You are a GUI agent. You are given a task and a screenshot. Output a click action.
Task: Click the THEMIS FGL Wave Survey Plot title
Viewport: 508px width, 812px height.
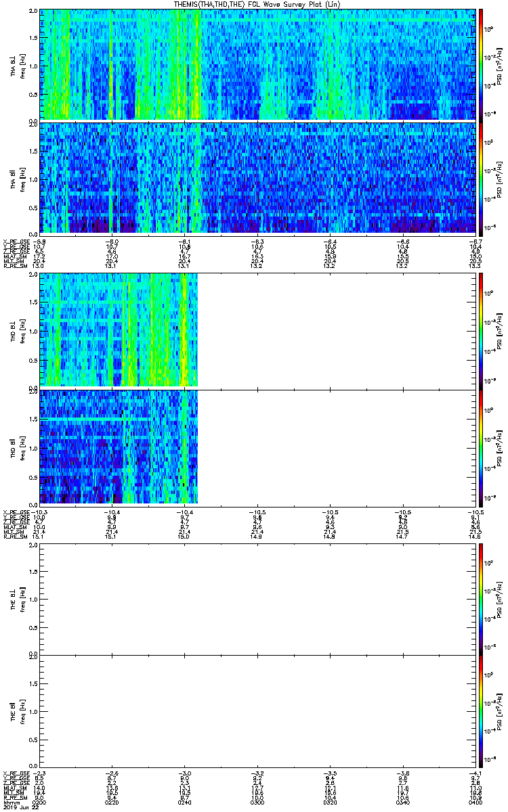pos(256,4)
